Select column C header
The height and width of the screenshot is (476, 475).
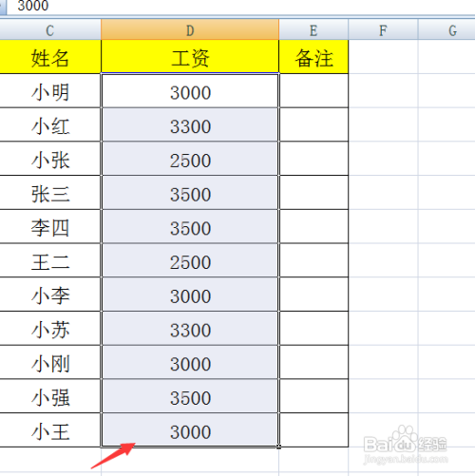(x=50, y=30)
